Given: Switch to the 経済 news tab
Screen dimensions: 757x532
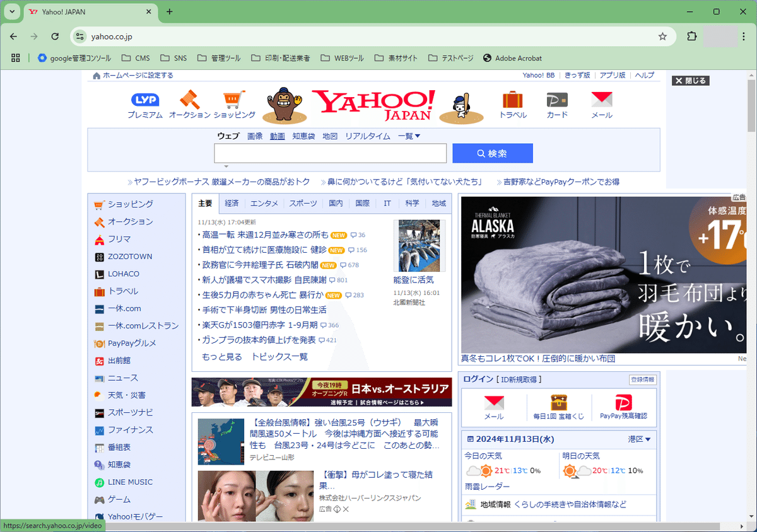Looking at the screenshot, I should click(x=232, y=204).
